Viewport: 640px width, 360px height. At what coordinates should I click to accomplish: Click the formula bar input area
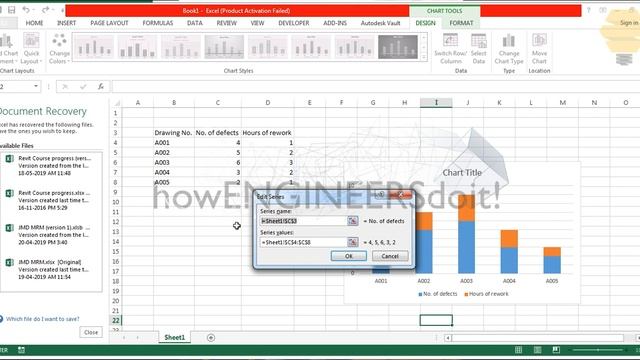[375, 87]
